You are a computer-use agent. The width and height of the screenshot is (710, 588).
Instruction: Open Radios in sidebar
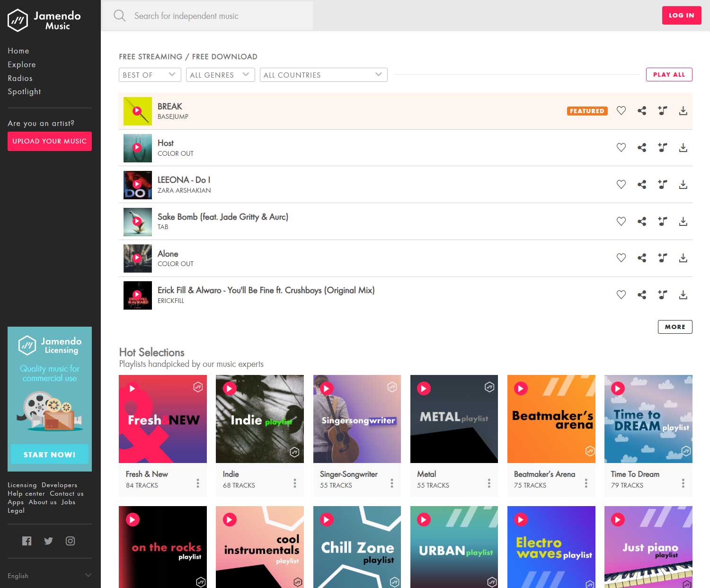[x=20, y=78]
